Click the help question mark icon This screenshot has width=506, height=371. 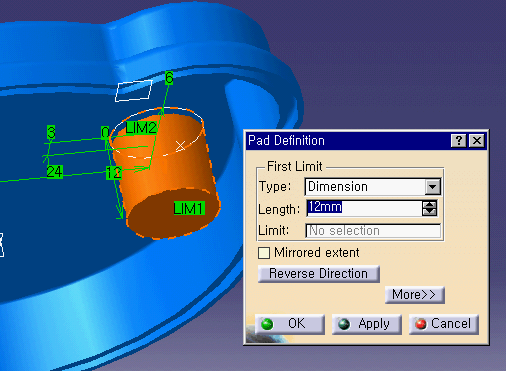(459, 141)
